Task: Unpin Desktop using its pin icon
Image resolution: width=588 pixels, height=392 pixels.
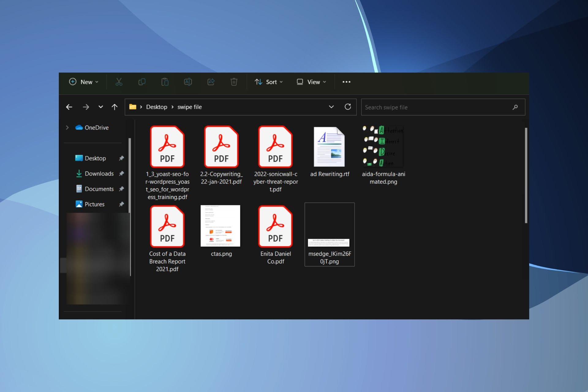Action: [x=121, y=158]
